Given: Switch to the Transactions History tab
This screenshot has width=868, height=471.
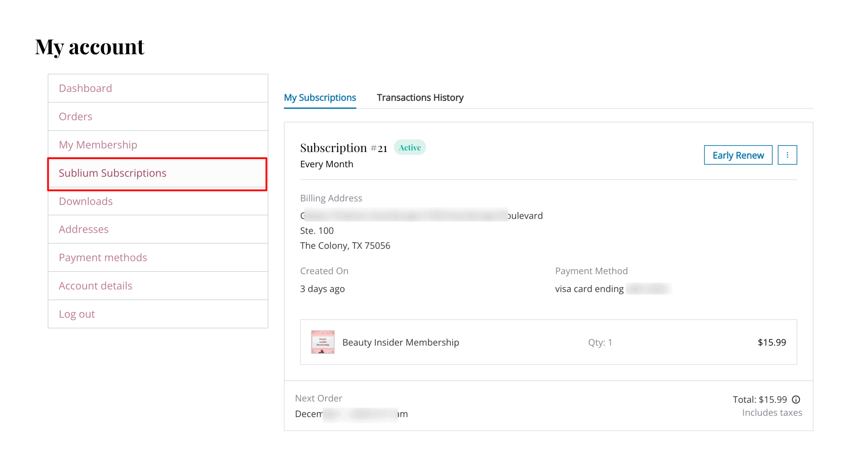Looking at the screenshot, I should [420, 98].
